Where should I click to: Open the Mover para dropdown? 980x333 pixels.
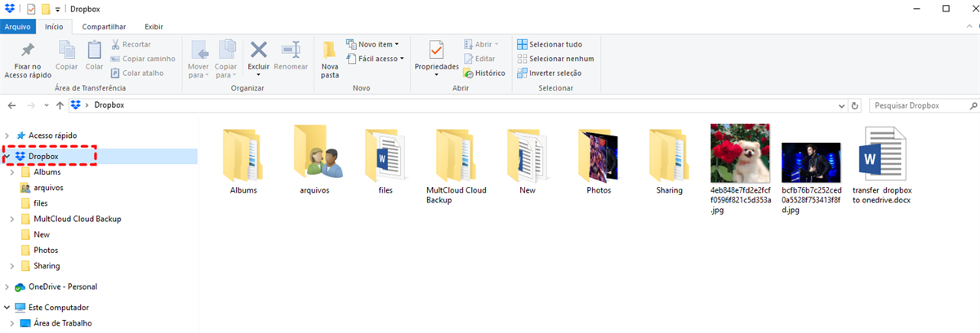coord(198,59)
